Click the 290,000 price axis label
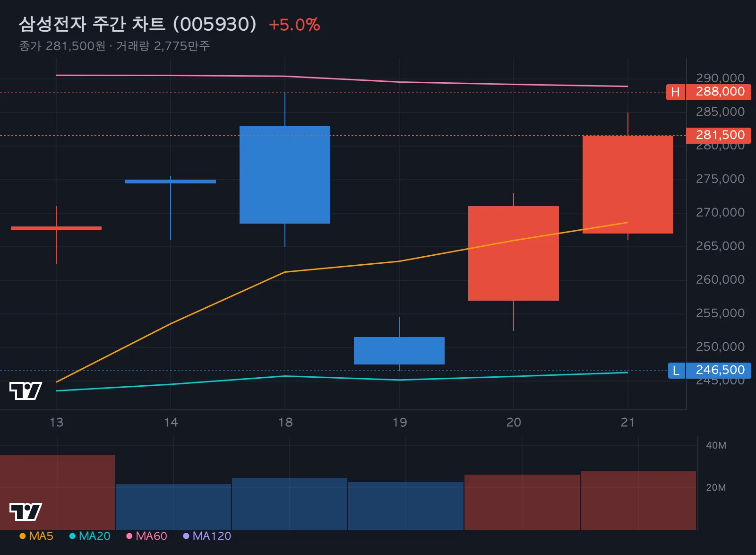756x555 pixels. pos(720,78)
